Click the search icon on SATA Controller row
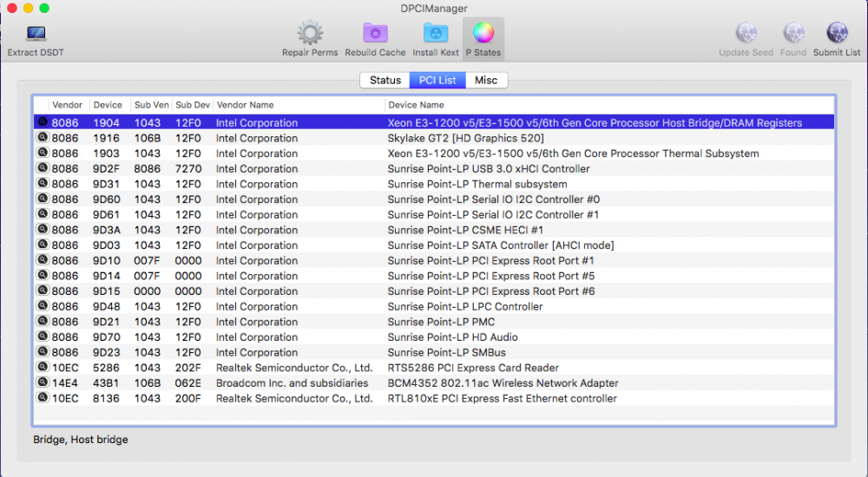The width and height of the screenshot is (868, 477). [x=43, y=244]
